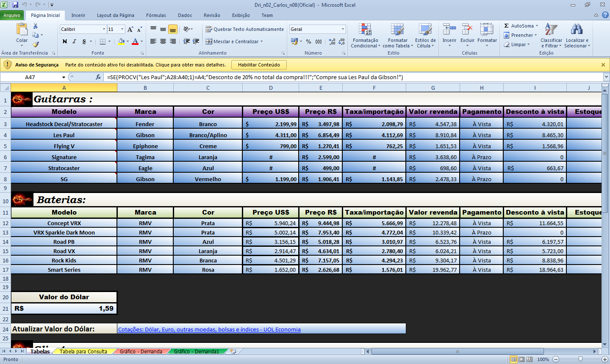Align text left in Alinhamento group
This screenshot has height=364, width=610.
click(x=153, y=41)
